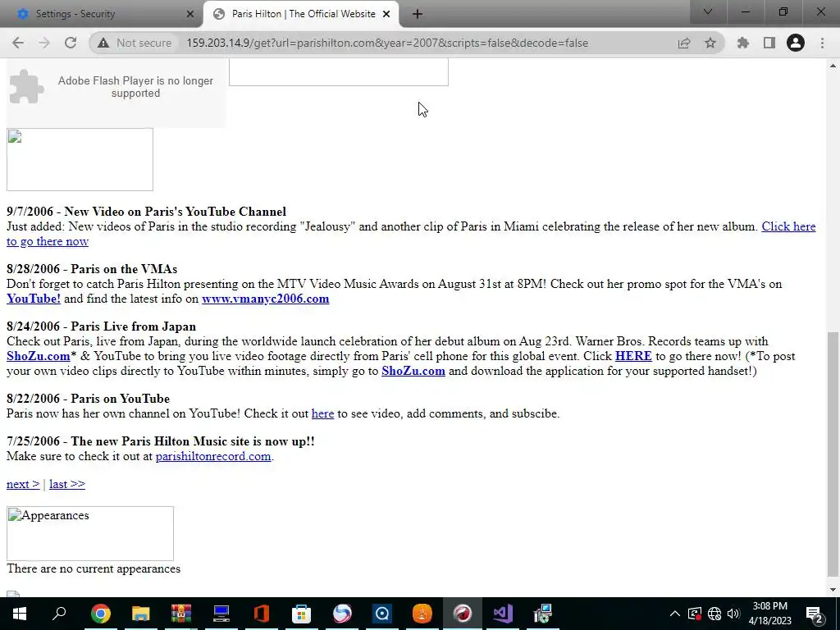Screen dimensions: 840x630
Task: Select the Paris Hilton Official Website tab
Action: 301,14
